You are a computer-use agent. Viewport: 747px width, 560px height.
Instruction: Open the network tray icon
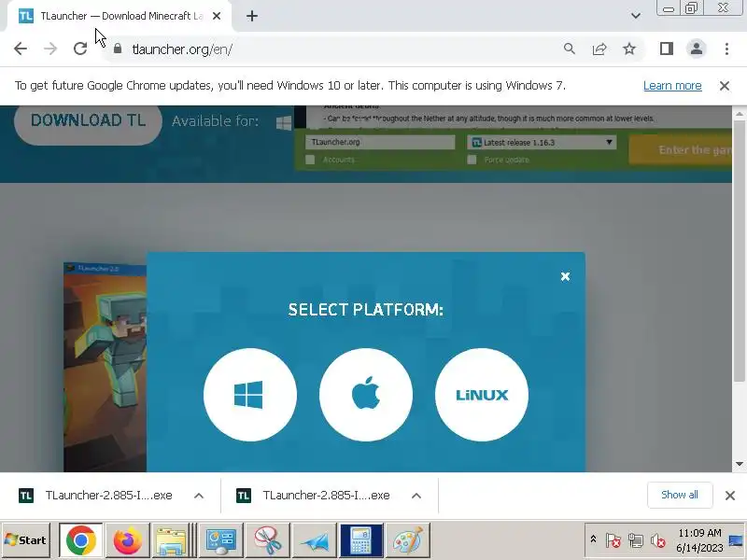coord(636,540)
